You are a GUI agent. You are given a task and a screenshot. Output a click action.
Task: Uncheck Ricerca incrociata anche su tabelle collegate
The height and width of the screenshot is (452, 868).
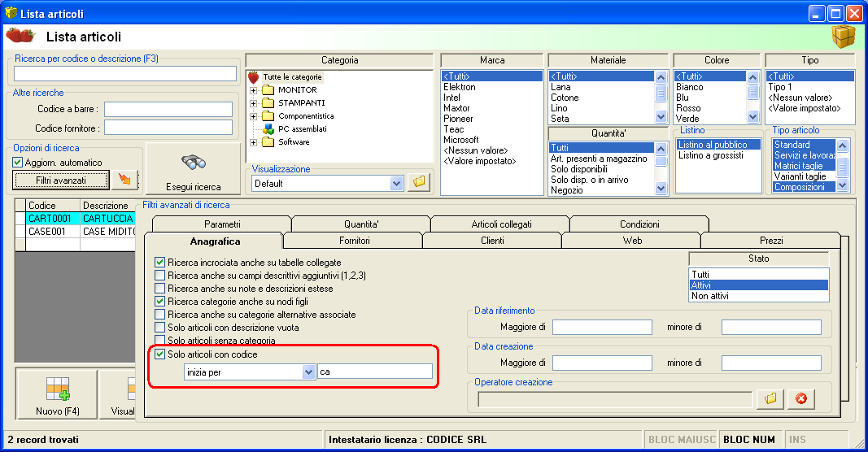pyautogui.click(x=160, y=263)
